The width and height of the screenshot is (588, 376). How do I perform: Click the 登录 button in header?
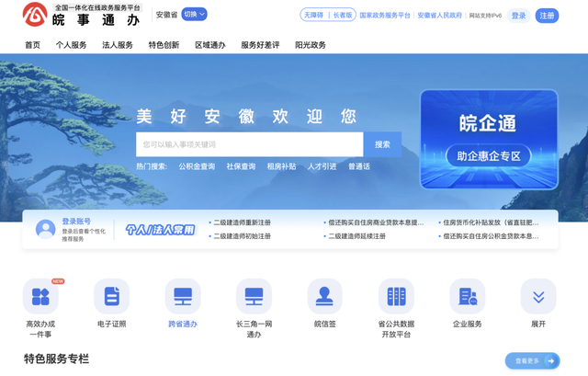(518, 16)
